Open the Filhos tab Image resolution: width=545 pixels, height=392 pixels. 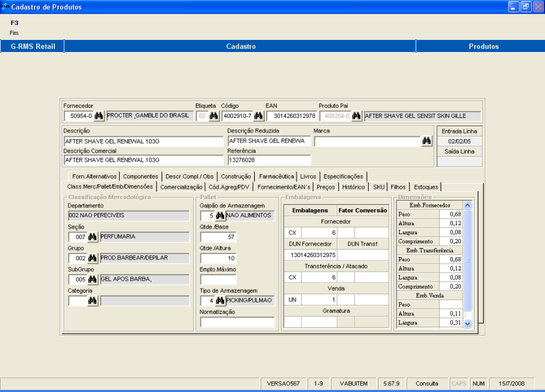[x=398, y=187]
